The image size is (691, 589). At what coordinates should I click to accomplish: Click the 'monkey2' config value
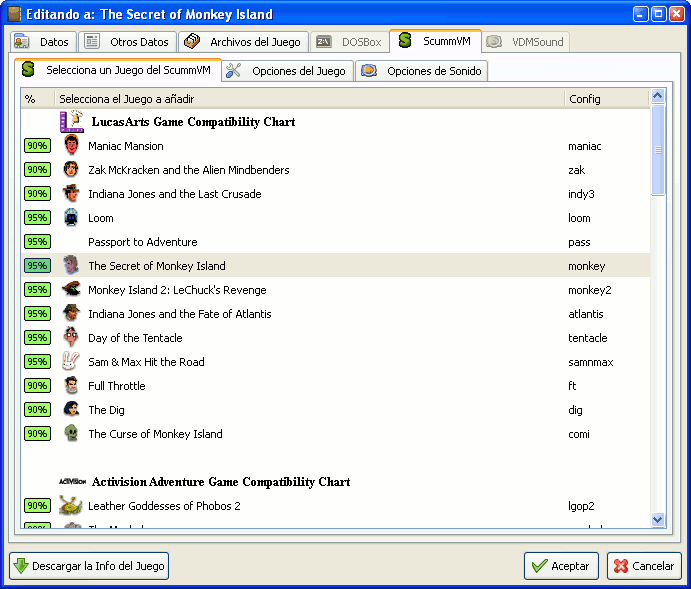click(590, 290)
